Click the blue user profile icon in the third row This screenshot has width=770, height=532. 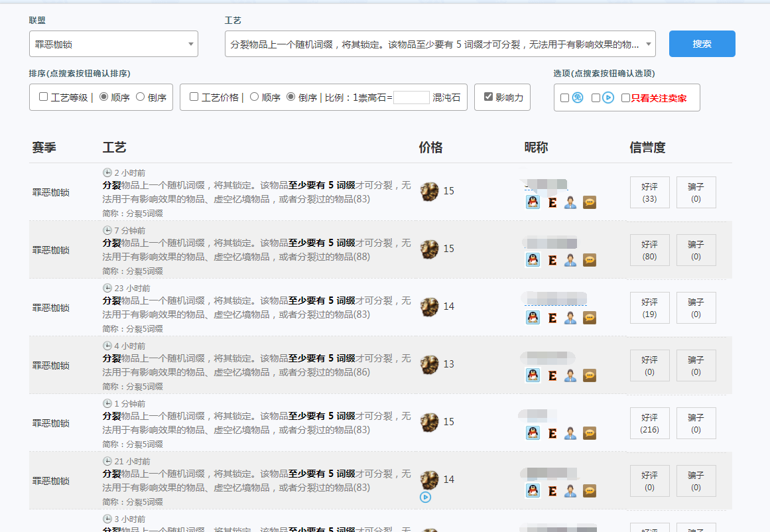570,318
